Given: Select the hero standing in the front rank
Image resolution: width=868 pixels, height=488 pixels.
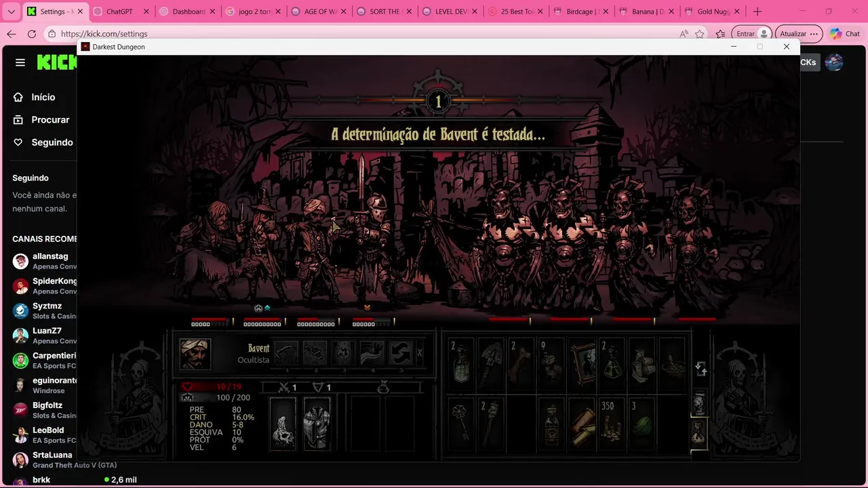Looking at the screenshot, I should pyautogui.click(x=375, y=247).
